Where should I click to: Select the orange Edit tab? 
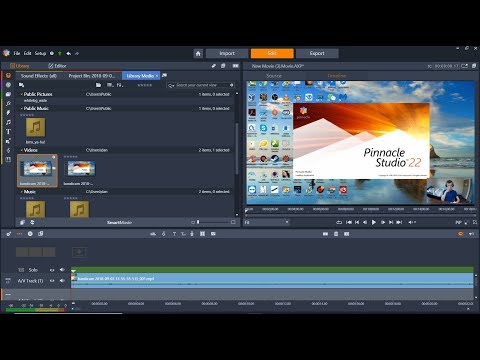[272, 53]
